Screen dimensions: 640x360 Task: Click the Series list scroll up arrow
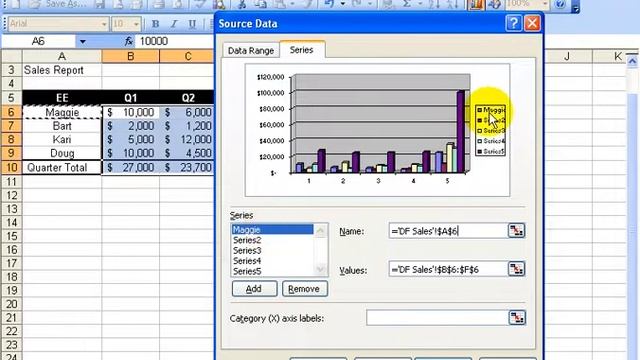[x=320, y=231]
